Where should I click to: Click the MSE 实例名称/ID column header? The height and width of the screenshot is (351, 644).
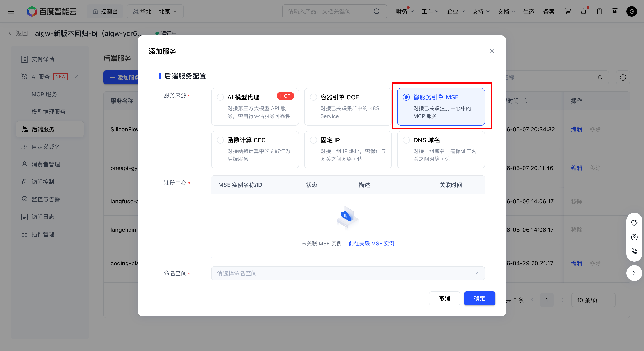tap(240, 185)
